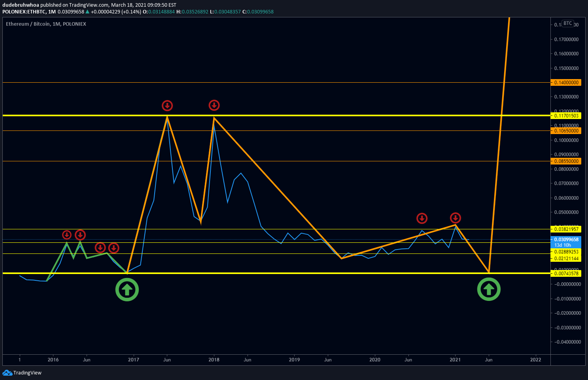Click the high value H:0.03526892
This screenshot has height=380, width=588.
tap(192, 11)
